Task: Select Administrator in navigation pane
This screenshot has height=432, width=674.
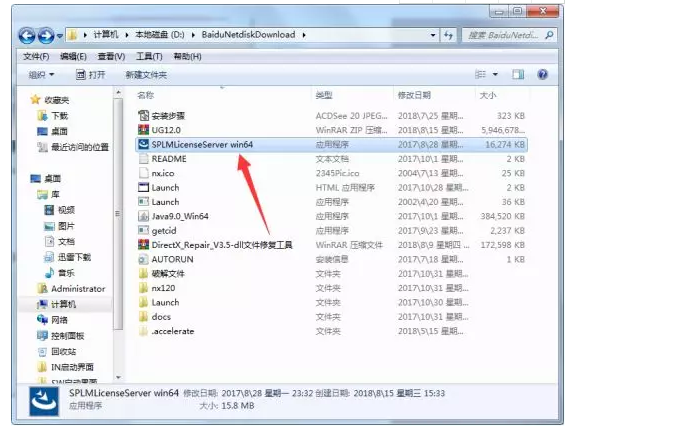Action: point(71,288)
